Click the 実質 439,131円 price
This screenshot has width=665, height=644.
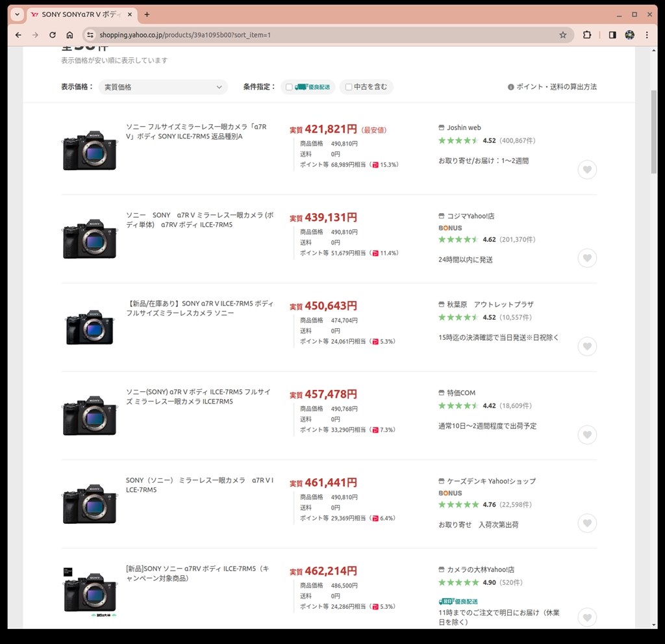click(x=323, y=217)
